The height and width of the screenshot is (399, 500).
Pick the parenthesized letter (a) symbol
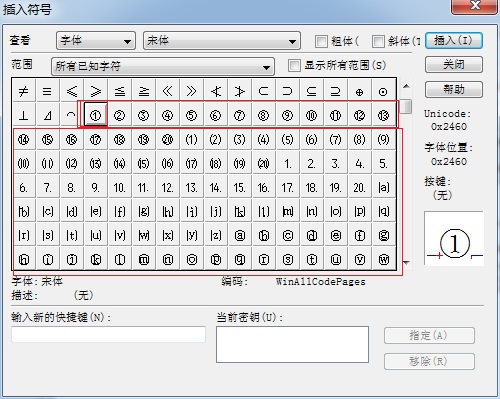[x=383, y=187]
